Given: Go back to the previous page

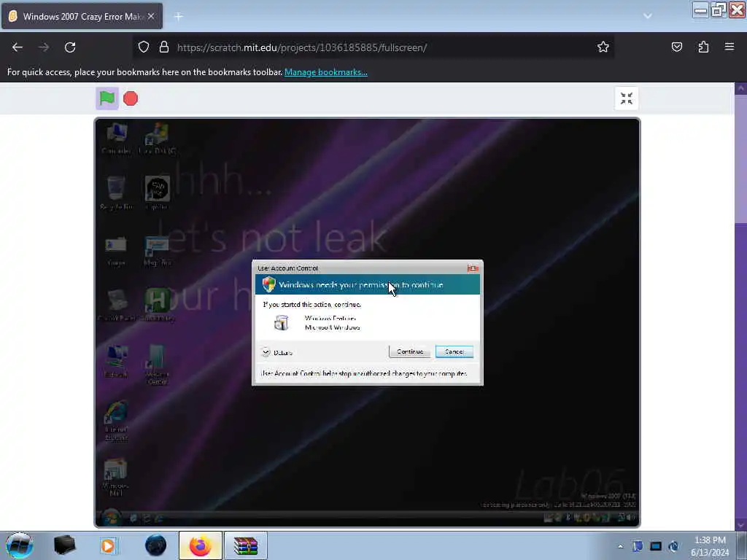Looking at the screenshot, I should (18, 47).
